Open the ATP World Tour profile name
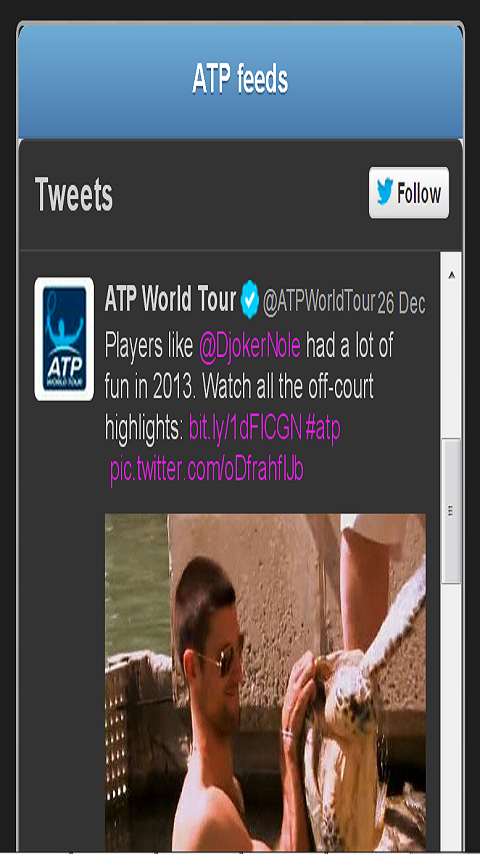This screenshot has width=480, height=854. [x=170, y=300]
